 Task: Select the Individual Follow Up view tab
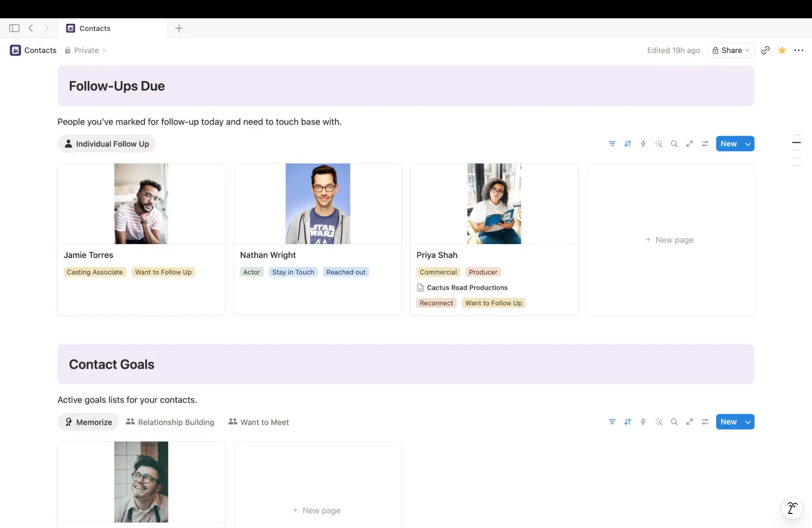(x=107, y=144)
